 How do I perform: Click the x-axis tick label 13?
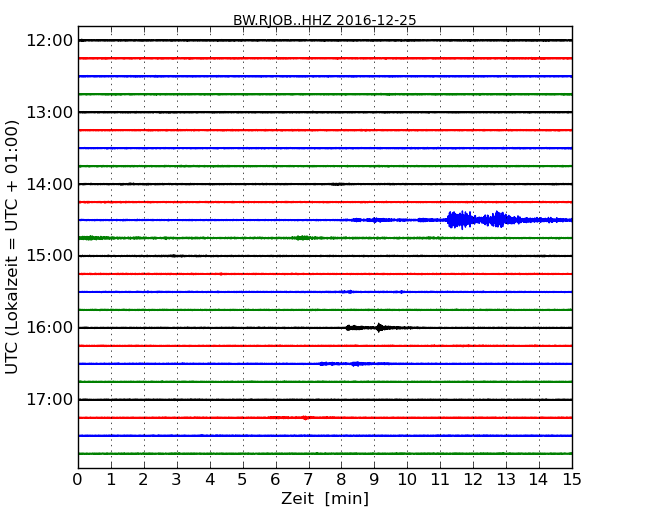click(x=506, y=480)
